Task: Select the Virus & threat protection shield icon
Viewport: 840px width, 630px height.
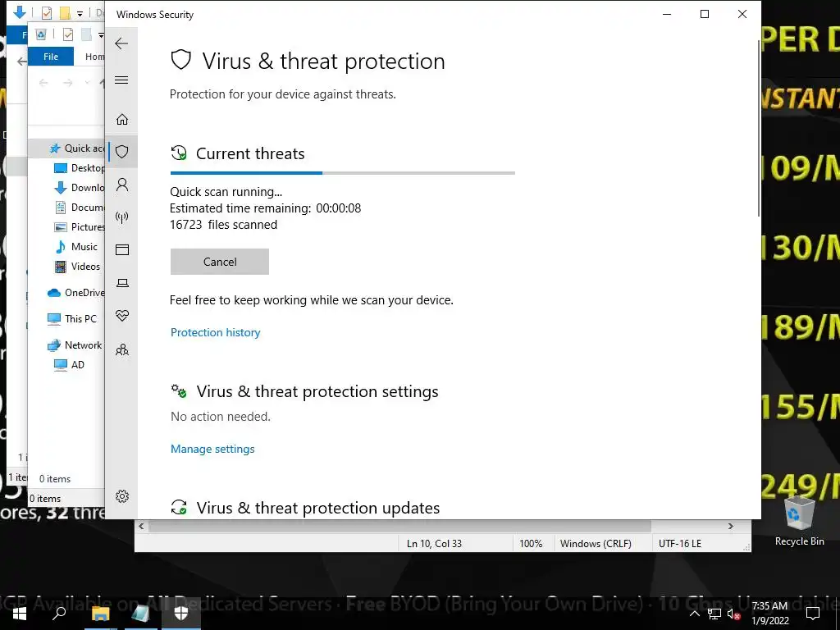Action: tap(122, 152)
